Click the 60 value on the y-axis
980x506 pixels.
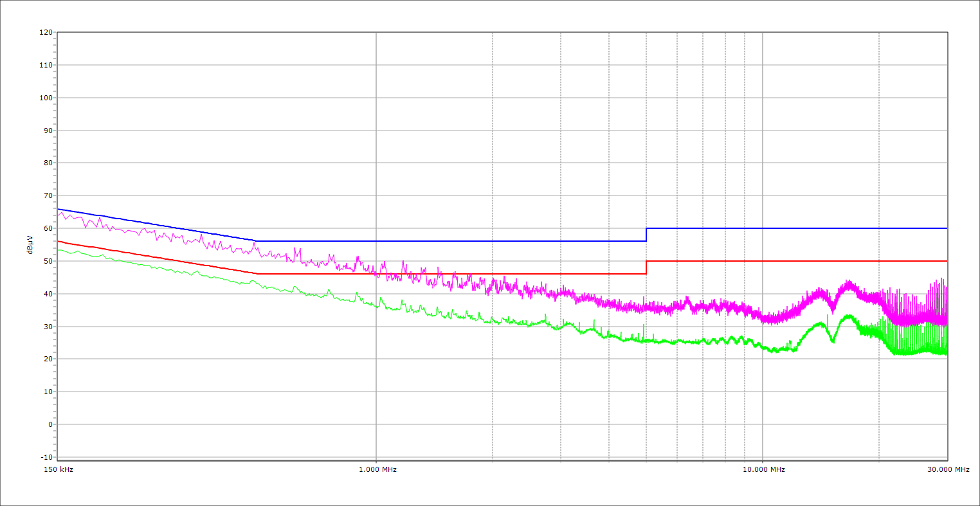pos(48,228)
